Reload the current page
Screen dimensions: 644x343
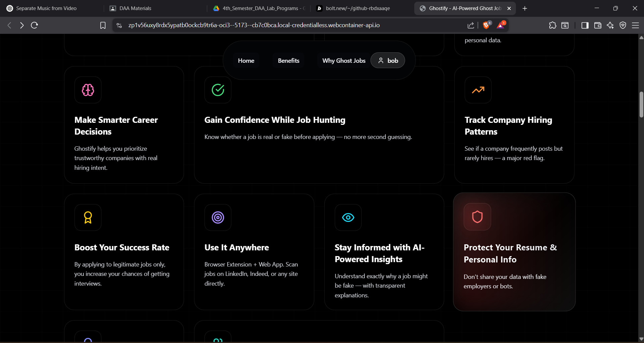34,25
